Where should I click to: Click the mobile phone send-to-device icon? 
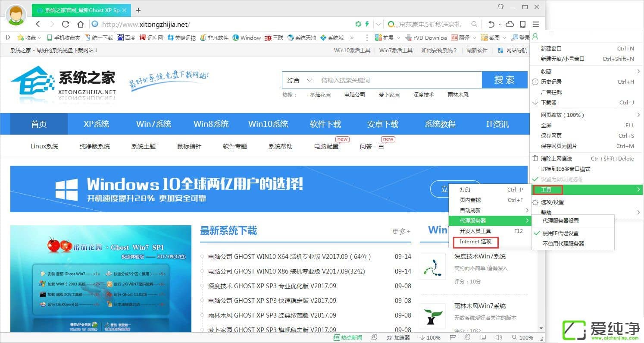tap(522, 24)
